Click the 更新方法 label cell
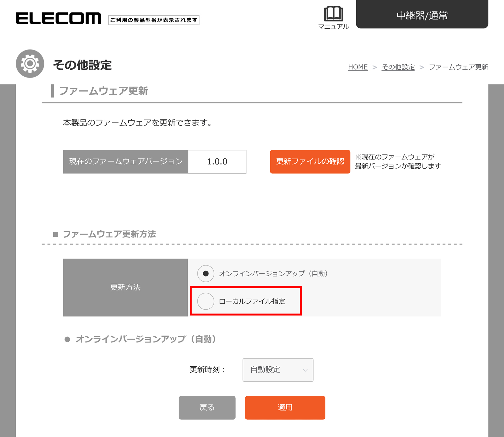Viewport: 504px width, 437px height. click(x=125, y=288)
